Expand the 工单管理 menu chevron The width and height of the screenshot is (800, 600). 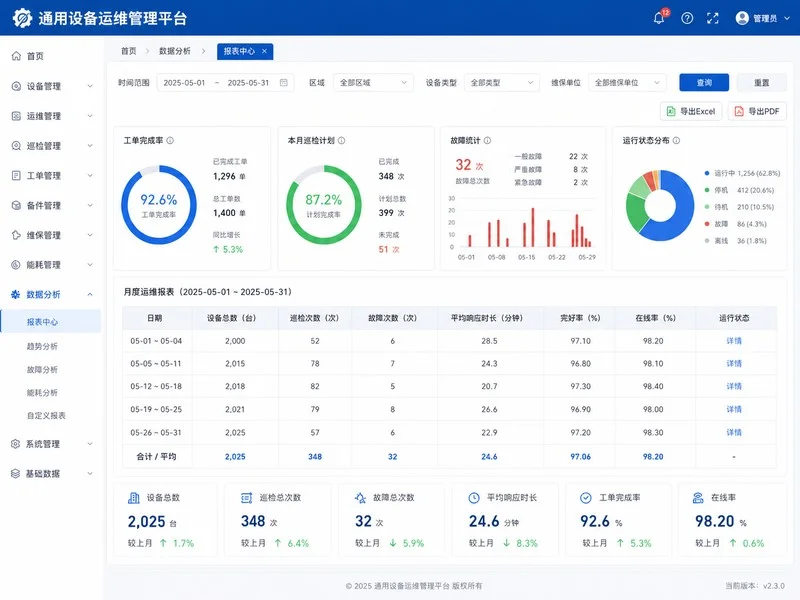(90, 176)
